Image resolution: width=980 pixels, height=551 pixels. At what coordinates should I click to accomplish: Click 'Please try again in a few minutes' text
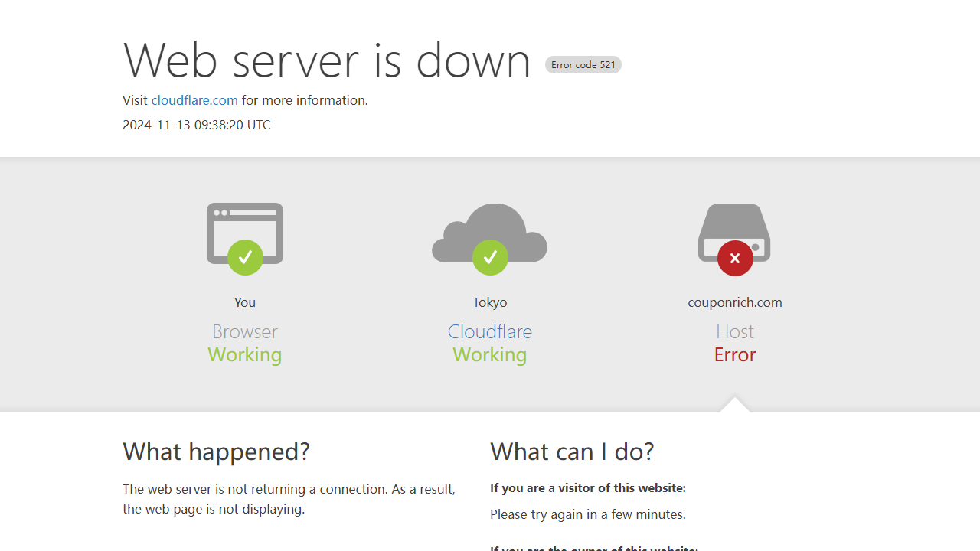tap(588, 514)
